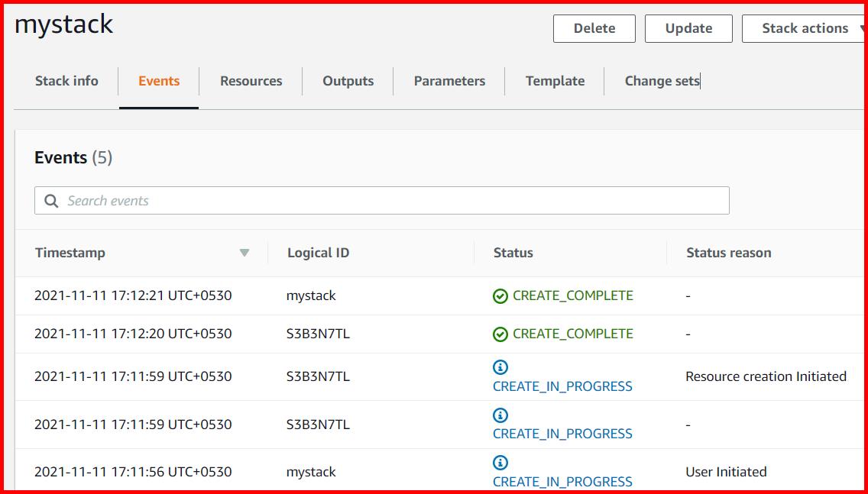Open the Stack info tab
Screen dimensions: 868x494
[66, 81]
